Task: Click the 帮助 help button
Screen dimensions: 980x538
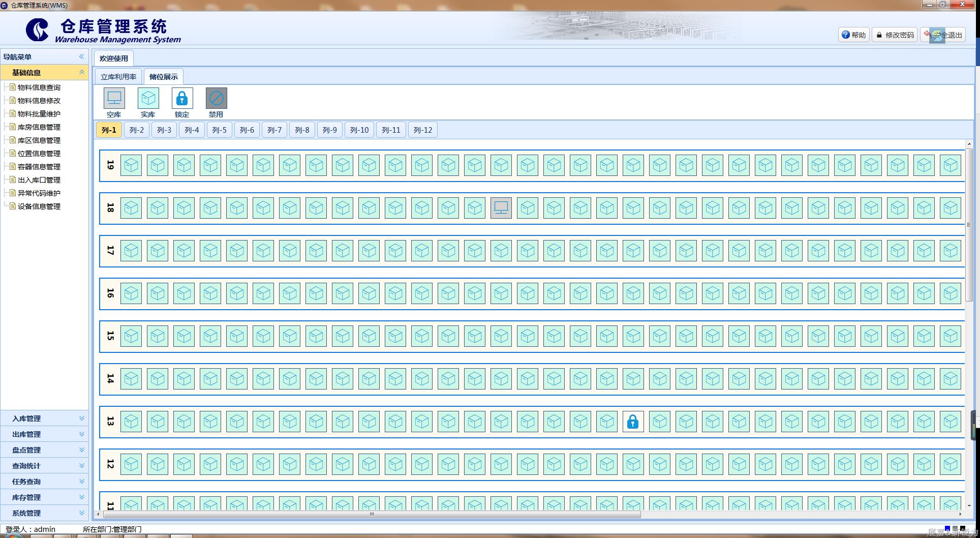Action: click(x=853, y=35)
